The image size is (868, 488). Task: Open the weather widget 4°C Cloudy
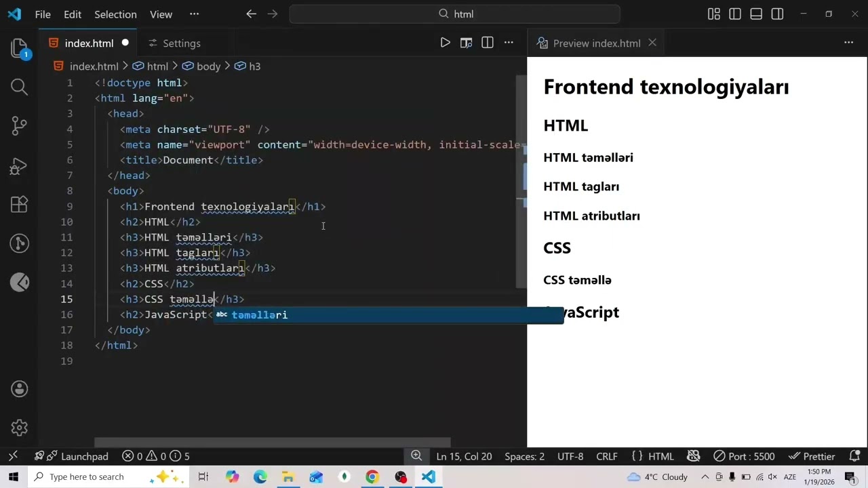click(x=657, y=476)
